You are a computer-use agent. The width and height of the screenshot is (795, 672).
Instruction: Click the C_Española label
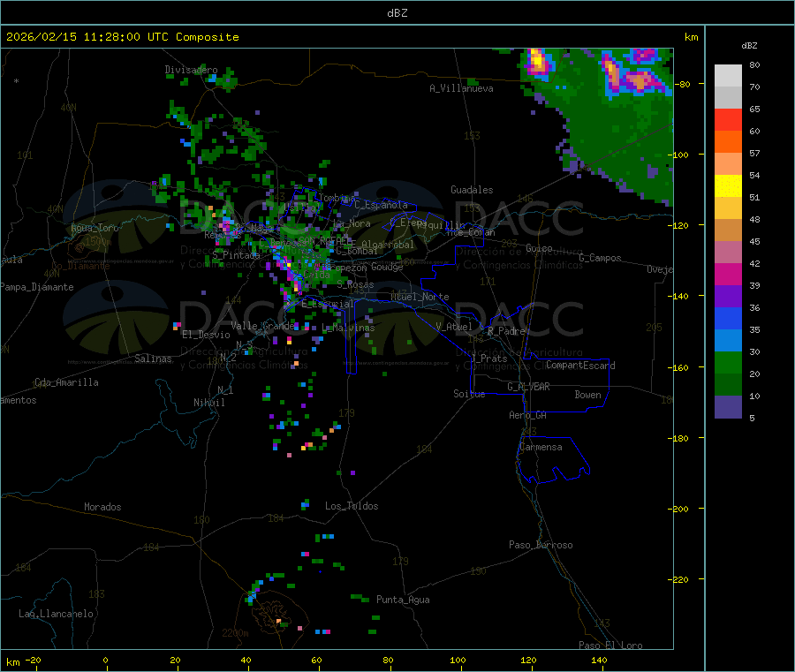[382, 205]
